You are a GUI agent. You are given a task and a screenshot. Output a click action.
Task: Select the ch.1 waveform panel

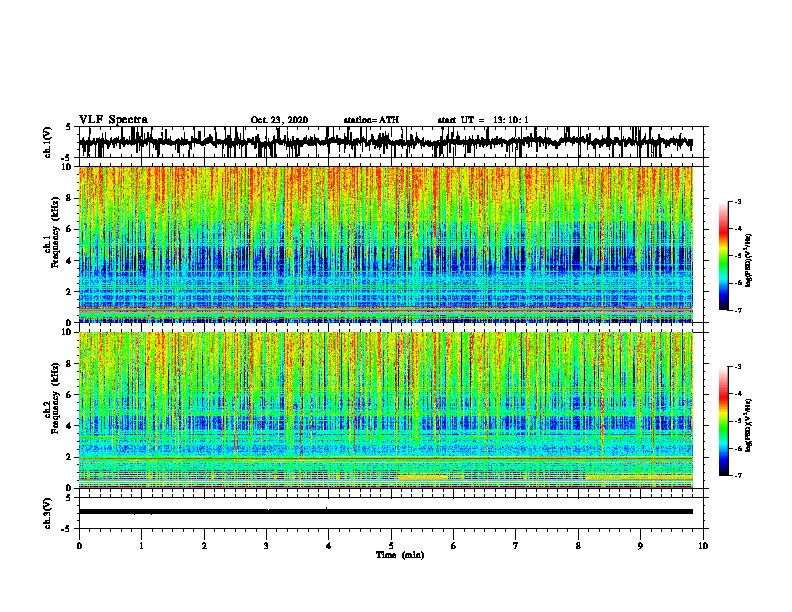click(x=391, y=142)
